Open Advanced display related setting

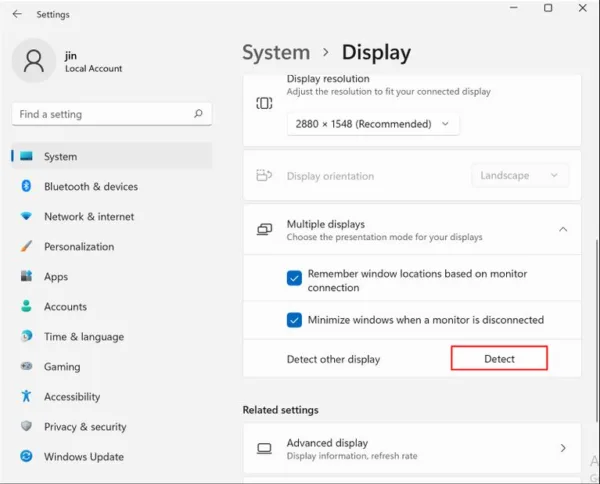(412, 448)
